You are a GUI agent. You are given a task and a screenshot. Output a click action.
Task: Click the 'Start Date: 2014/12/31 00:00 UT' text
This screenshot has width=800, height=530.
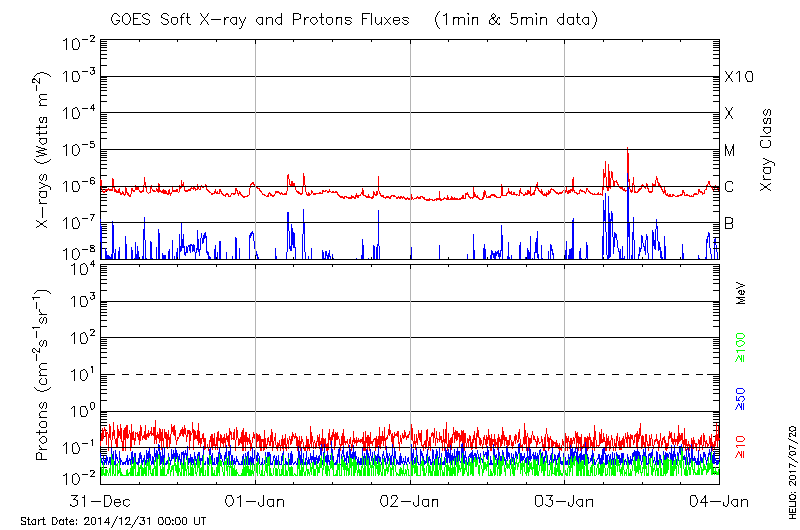(113, 521)
